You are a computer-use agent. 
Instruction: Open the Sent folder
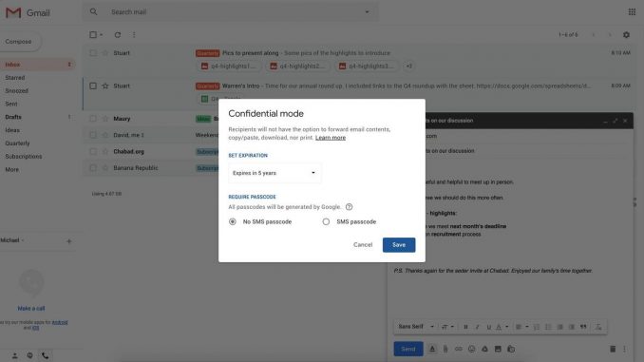coord(11,104)
